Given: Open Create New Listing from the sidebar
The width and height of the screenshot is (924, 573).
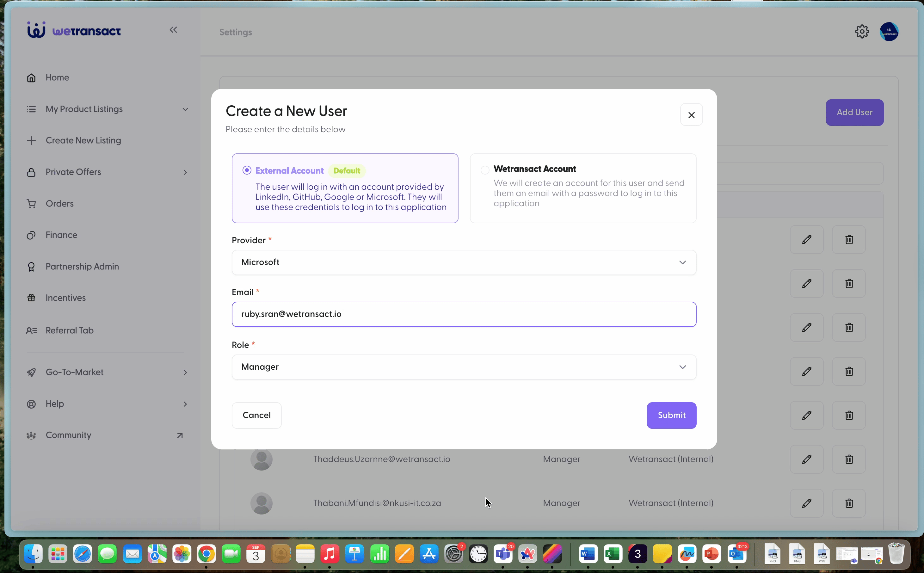Looking at the screenshot, I should click(83, 141).
